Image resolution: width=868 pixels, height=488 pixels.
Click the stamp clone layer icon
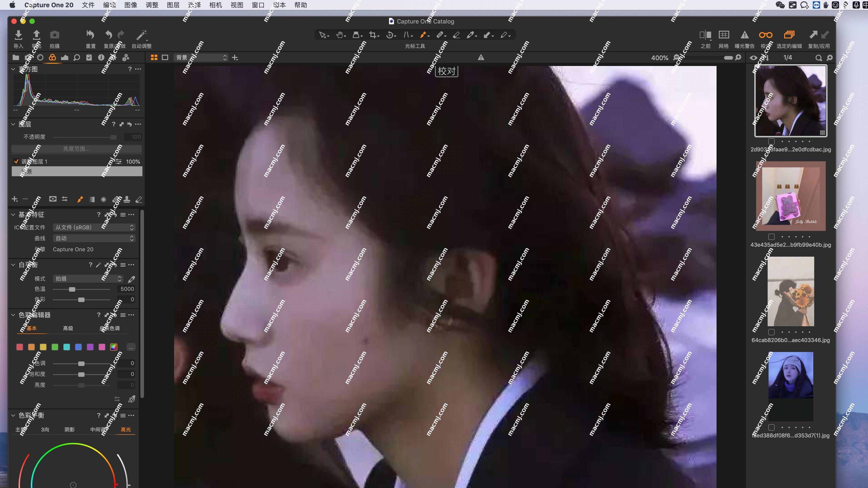pos(127,199)
